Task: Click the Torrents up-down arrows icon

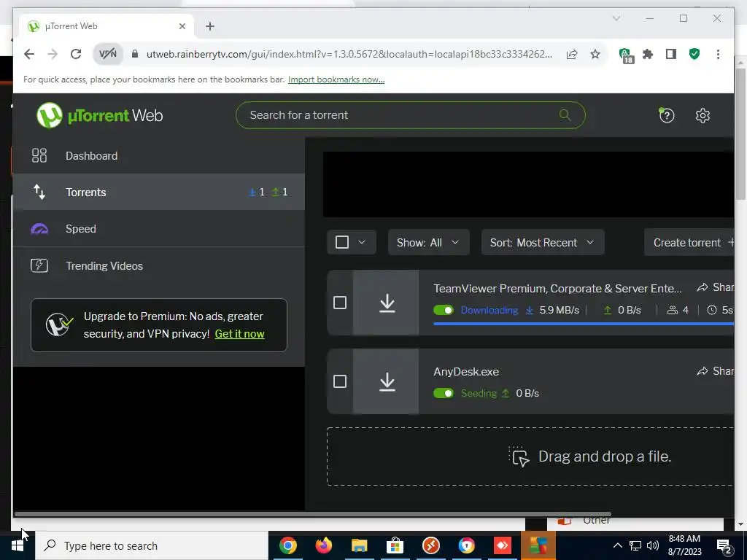Action: pyautogui.click(x=39, y=192)
